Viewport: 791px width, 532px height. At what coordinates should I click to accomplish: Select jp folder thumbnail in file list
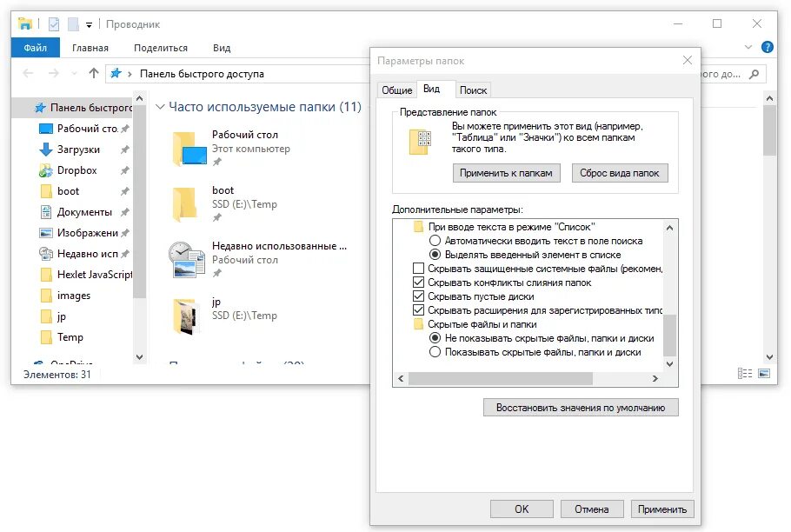click(185, 316)
